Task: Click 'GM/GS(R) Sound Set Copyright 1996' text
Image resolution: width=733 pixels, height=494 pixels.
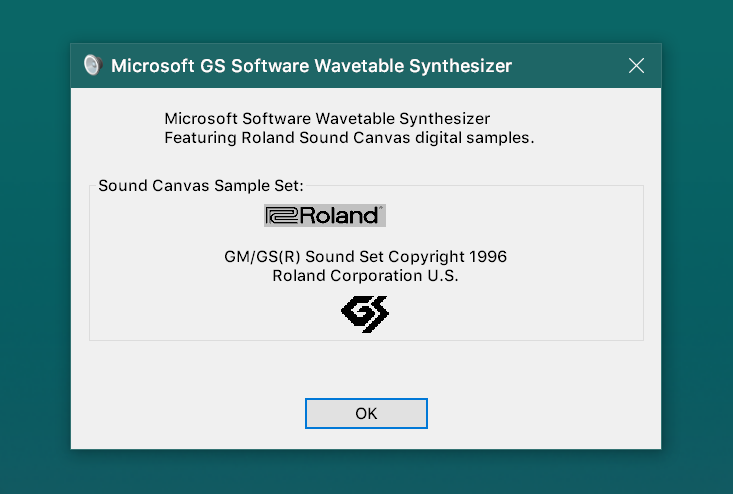Action: coord(366,257)
